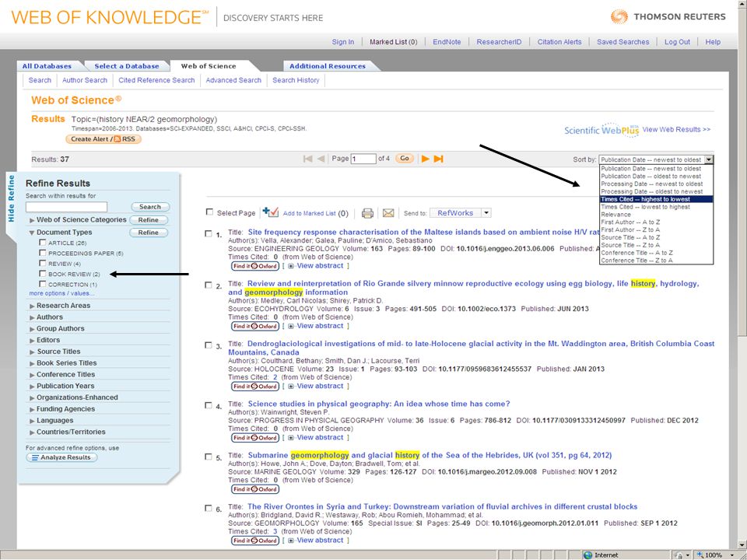
Task: Go to previous page arrow icon
Action: coord(321,159)
